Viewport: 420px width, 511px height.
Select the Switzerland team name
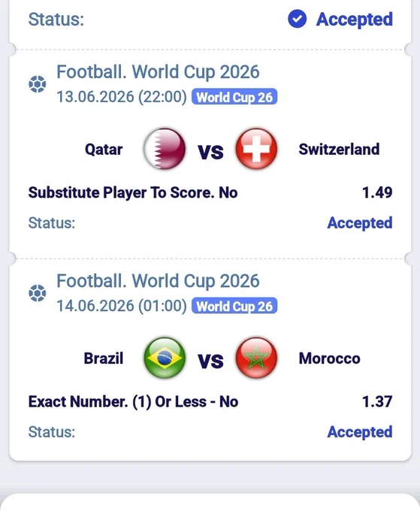pyautogui.click(x=339, y=150)
